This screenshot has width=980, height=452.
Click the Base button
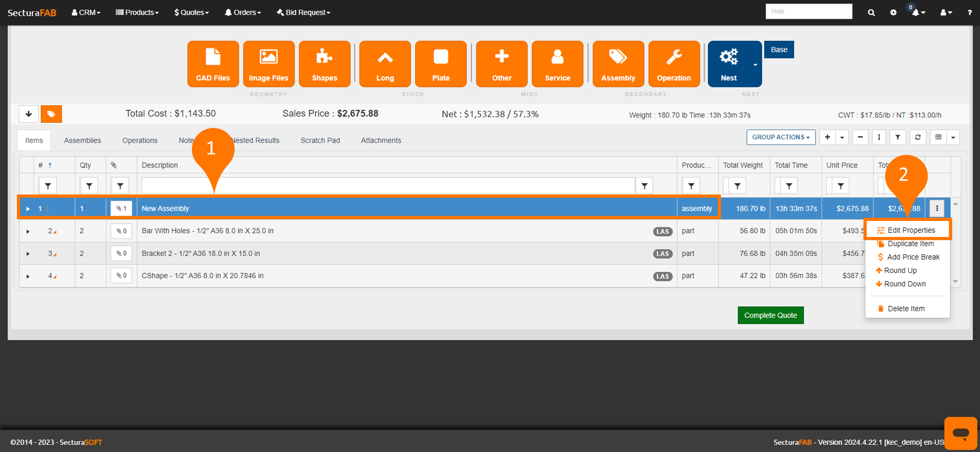[x=779, y=50]
